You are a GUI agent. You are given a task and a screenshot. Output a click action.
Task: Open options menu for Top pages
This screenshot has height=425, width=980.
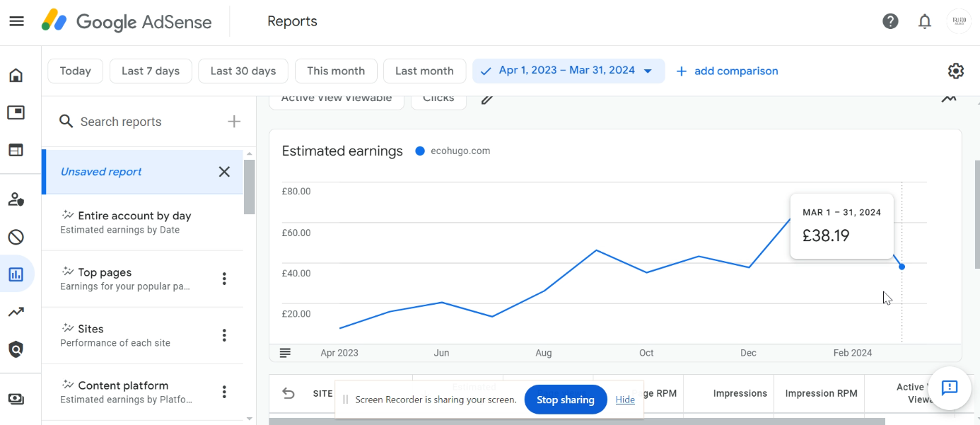[x=224, y=279]
